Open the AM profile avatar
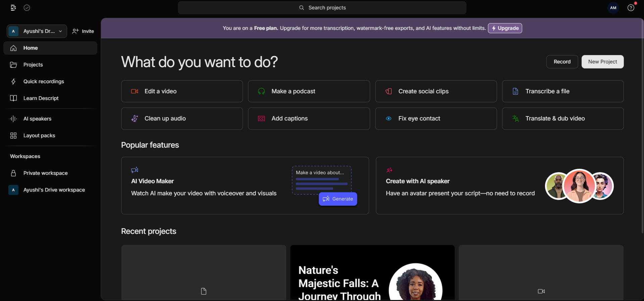This screenshot has width=644, height=301. pos(613,8)
